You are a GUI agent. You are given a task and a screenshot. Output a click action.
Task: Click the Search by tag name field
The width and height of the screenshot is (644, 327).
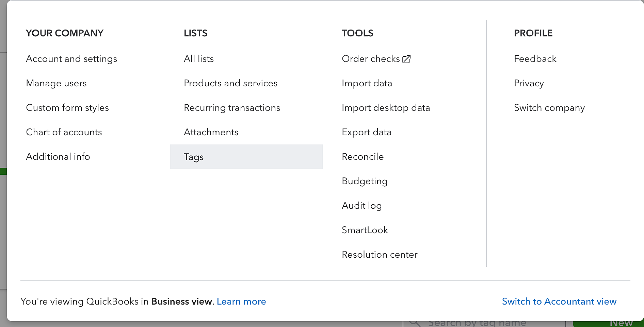tap(477, 323)
